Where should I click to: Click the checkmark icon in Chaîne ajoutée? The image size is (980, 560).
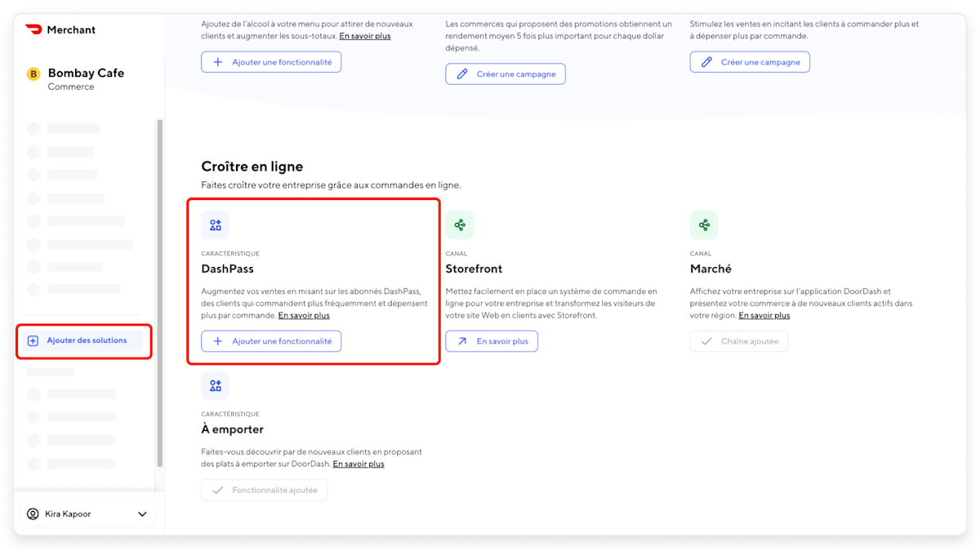(x=706, y=341)
